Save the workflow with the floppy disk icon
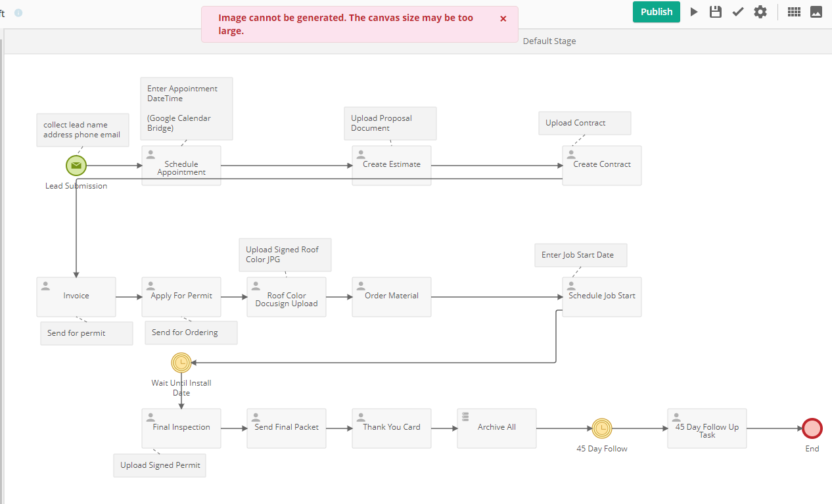The height and width of the screenshot is (504, 832). coord(716,12)
